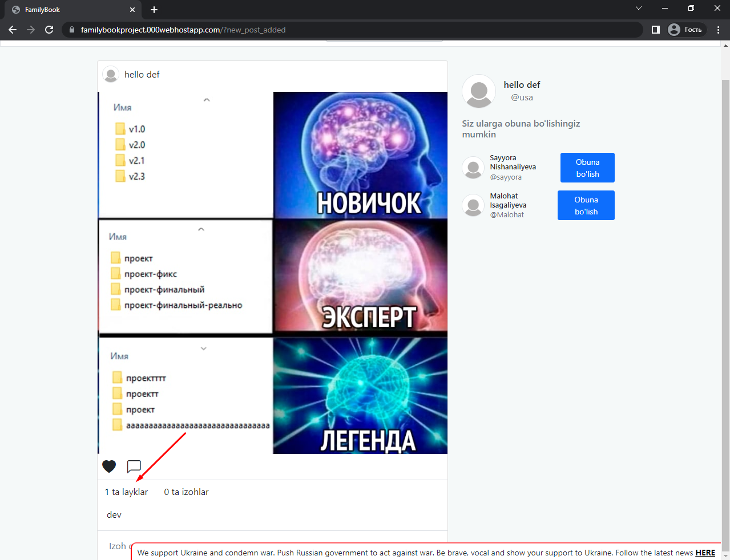The image size is (730, 560).
Task: View the 0 ta izohlar count
Action: [186, 492]
